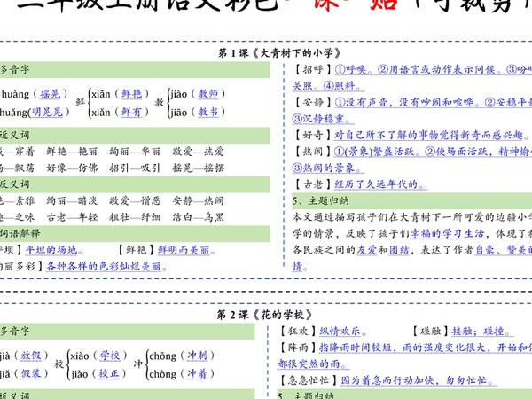Click the antonym pair 敬爱—憎恶
Image resolution: width=532 pixels, height=399 pixels.
tap(135, 200)
